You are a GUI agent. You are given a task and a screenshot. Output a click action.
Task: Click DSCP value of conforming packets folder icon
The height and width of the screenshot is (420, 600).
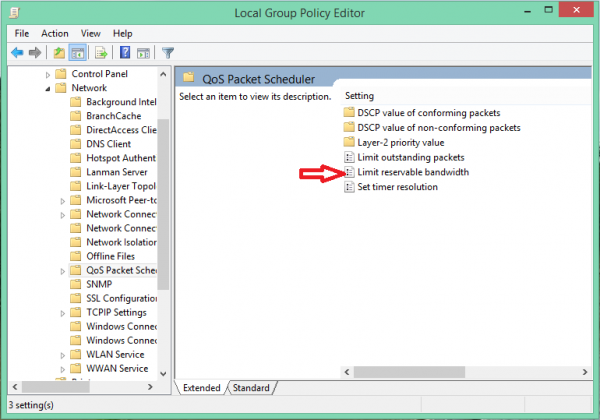(349, 112)
